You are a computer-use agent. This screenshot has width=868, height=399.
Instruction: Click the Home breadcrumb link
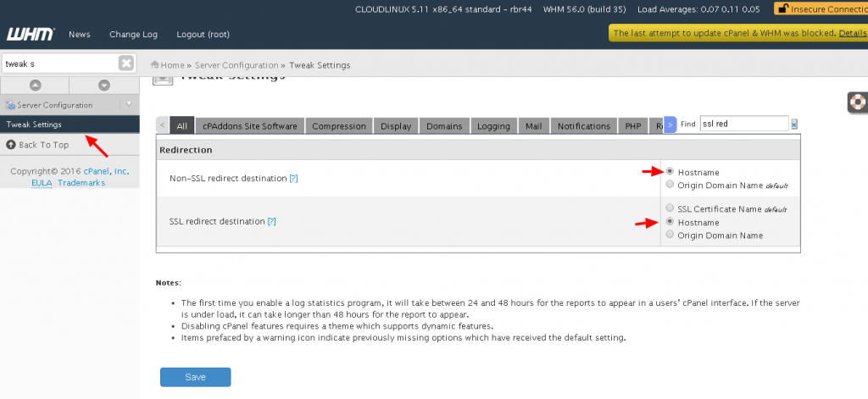(173, 65)
